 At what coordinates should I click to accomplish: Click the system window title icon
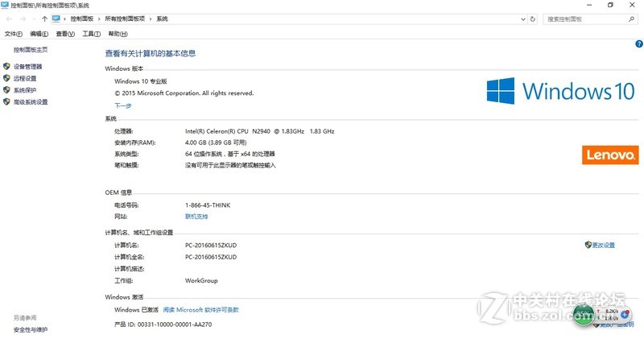pyautogui.click(x=5, y=5)
